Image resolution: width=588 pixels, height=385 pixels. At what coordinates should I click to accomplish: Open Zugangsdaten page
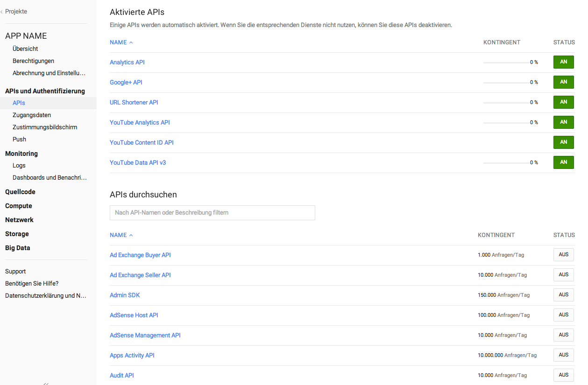click(x=32, y=115)
